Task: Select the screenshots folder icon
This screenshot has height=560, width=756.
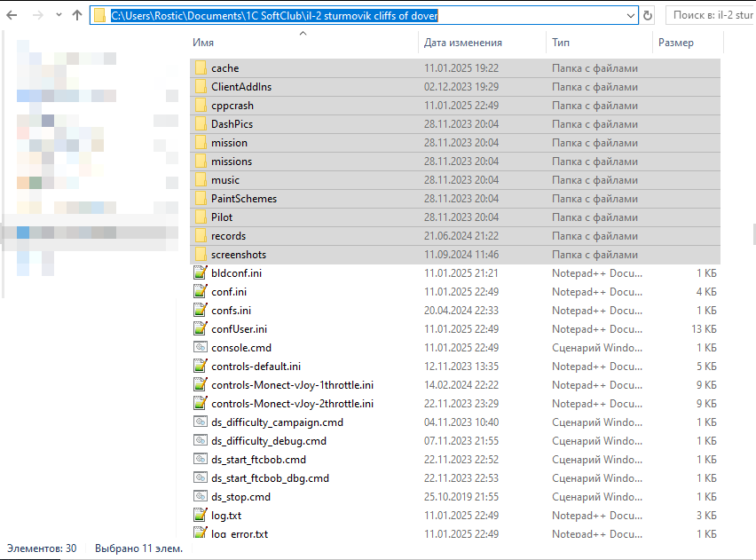Action: pyautogui.click(x=201, y=255)
